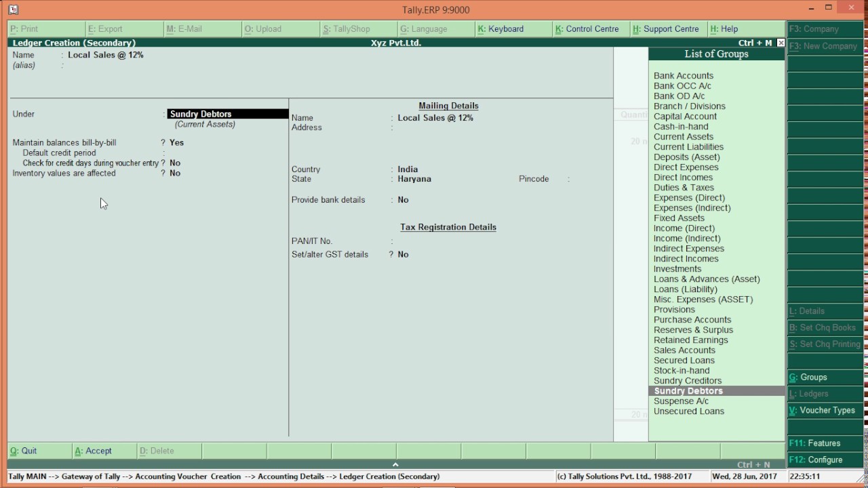This screenshot has width=868, height=488.
Task: Open the Export menu
Action: point(125,29)
